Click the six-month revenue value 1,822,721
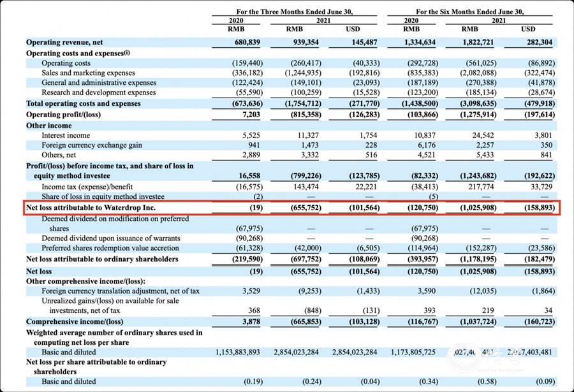The width and height of the screenshot is (574, 392). (x=478, y=43)
